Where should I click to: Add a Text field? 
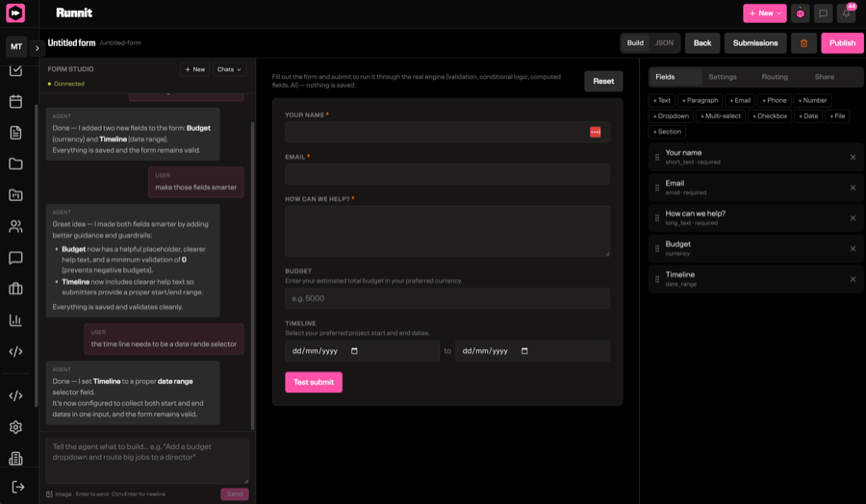[x=662, y=100]
